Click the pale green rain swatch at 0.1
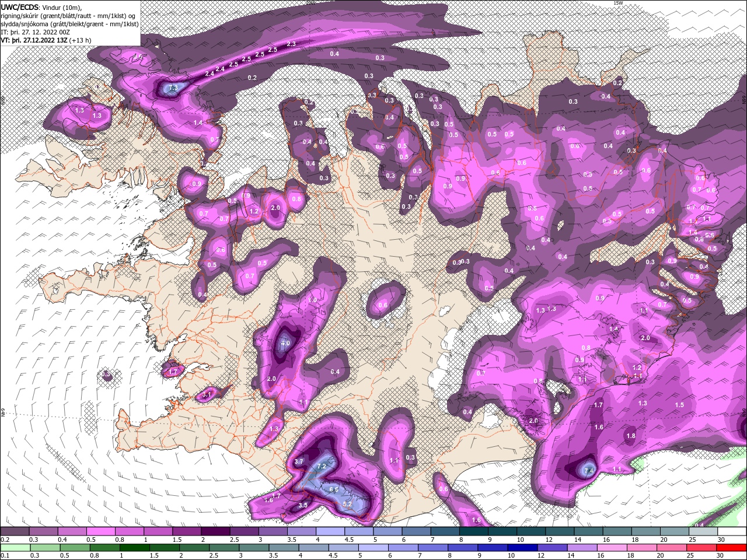The image size is (747, 560). pos(15,548)
